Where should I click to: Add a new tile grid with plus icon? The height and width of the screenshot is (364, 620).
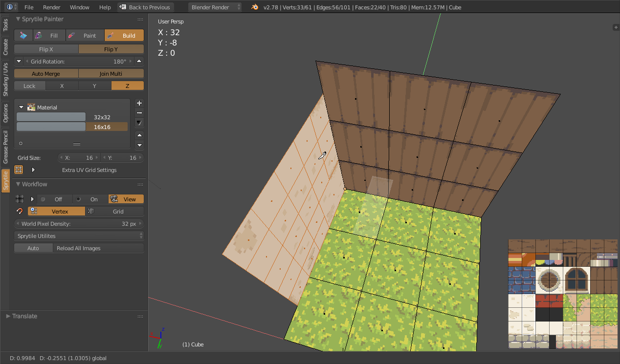[139, 103]
